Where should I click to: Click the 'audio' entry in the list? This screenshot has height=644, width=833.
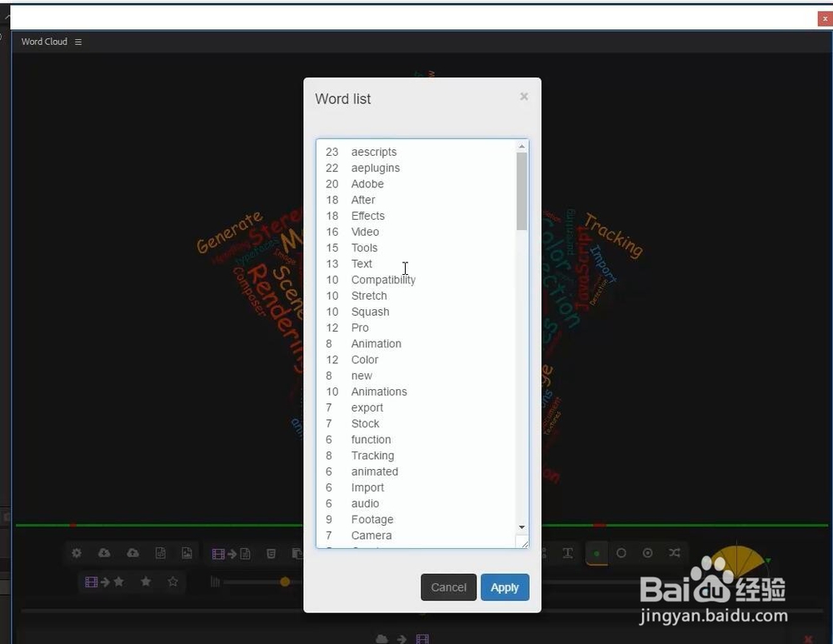click(365, 503)
